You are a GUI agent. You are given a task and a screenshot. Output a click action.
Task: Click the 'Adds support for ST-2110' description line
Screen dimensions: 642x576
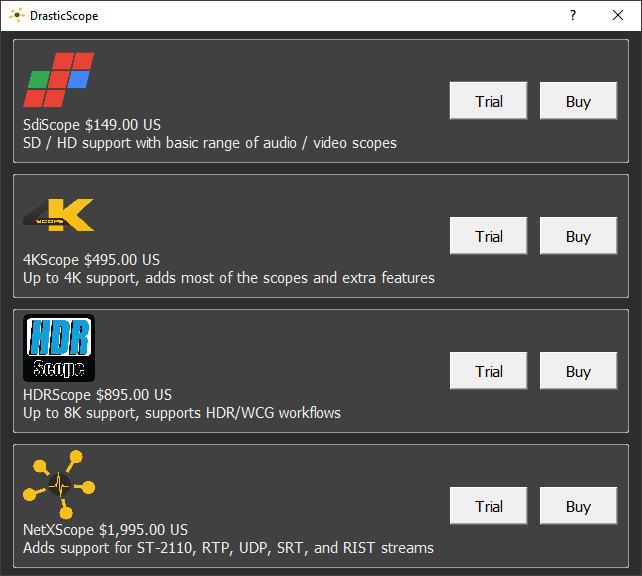pos(228,548)
